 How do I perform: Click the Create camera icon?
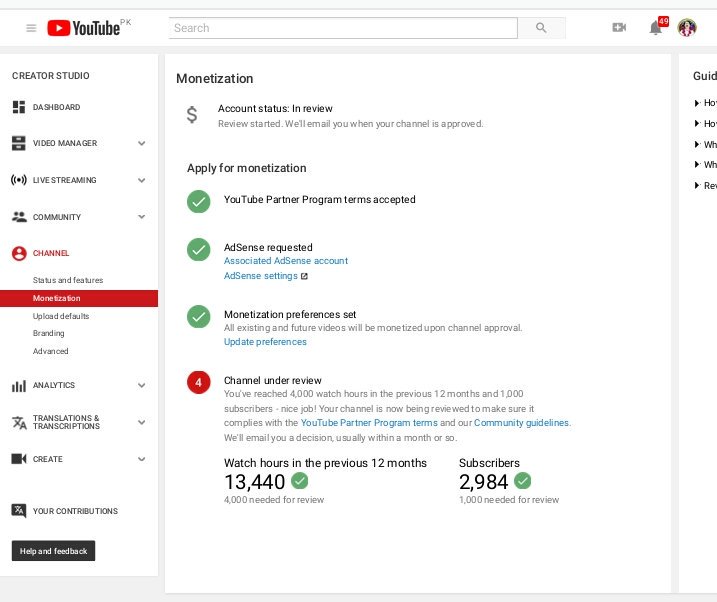pos(19,458)
